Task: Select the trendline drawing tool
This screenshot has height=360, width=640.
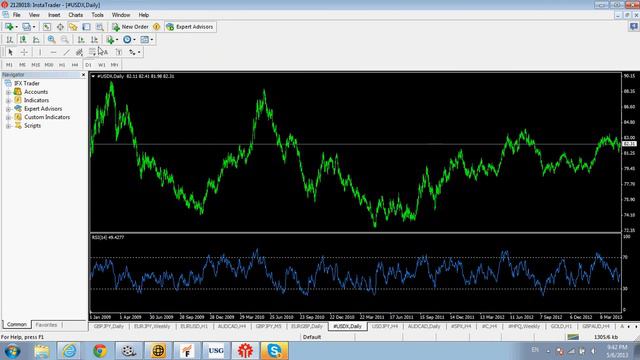Action: tap(67, 52)
